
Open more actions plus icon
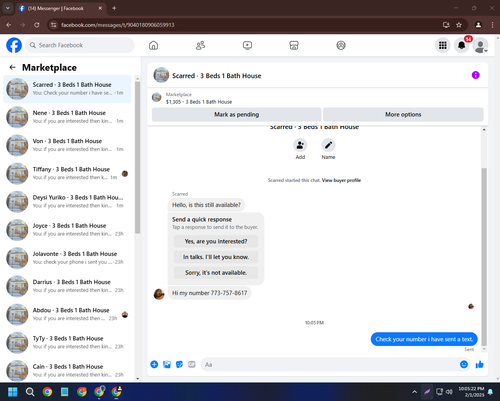[154, 364]
